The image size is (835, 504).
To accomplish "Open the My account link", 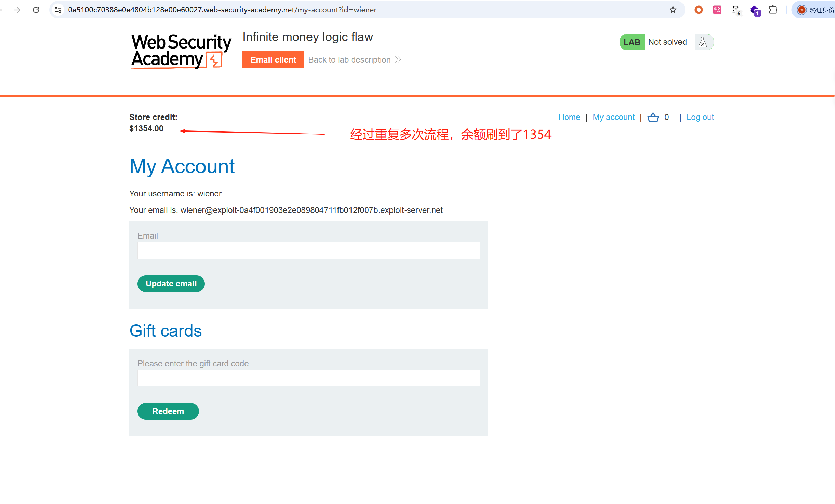I will coord(613,117).
